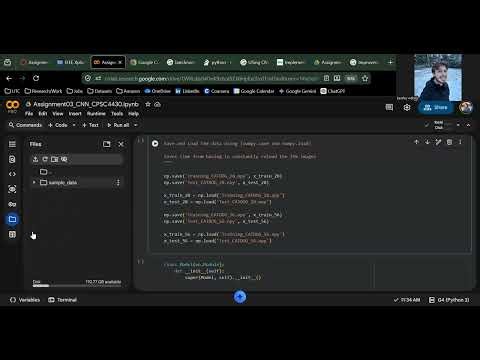Open the Tools menu
480x360 pixels.
pos(117,114)
